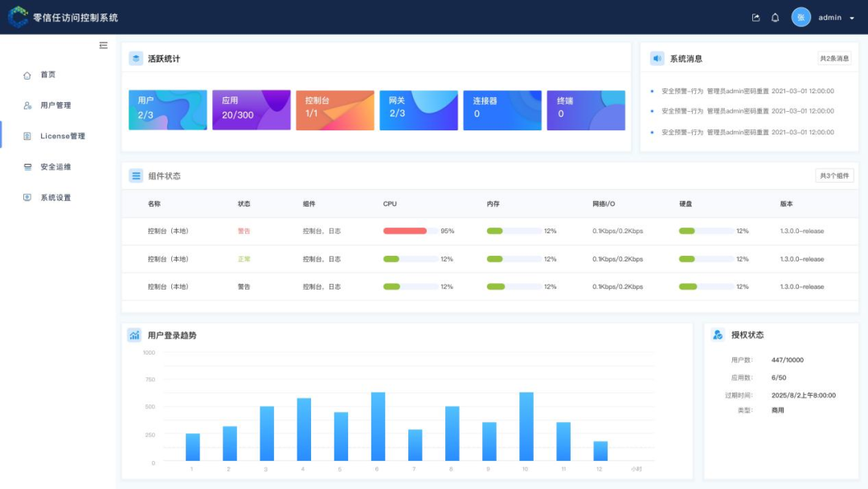Click the zero trust system logo
868x489 pixels.
18,17
